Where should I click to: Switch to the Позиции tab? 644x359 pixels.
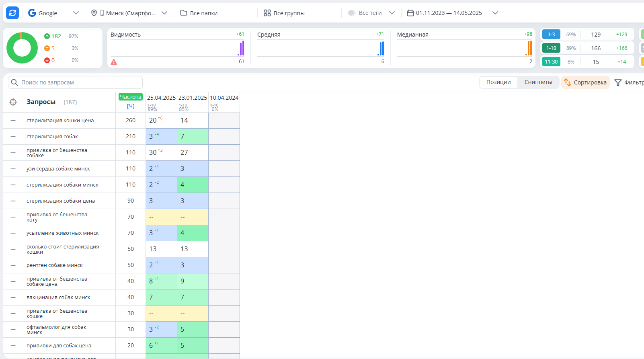pyautogui.click(x=498, y=82)
